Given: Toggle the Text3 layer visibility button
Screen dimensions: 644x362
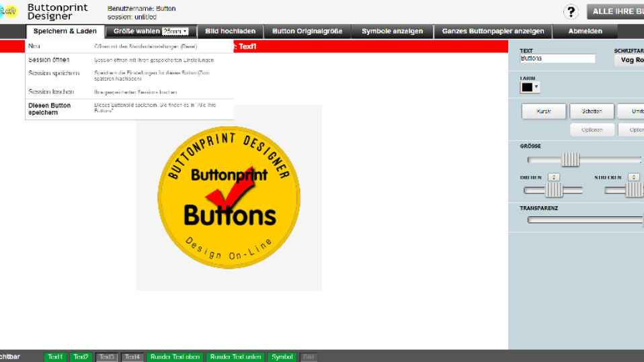Looking at the screenshot, I should point(107,357).
